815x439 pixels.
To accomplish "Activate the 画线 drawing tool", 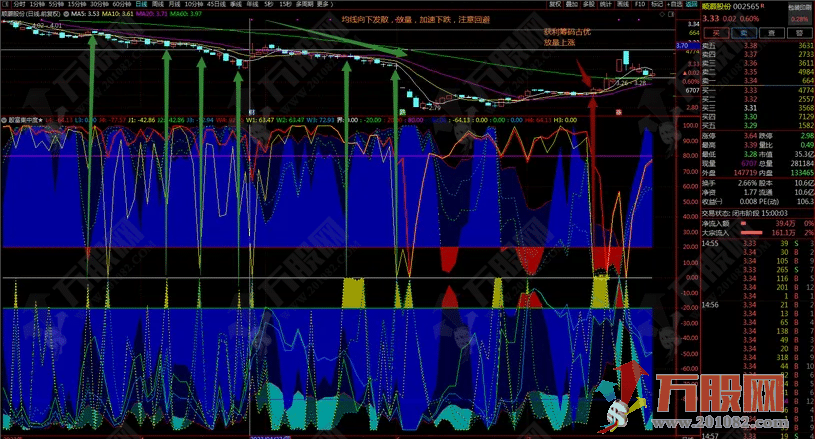I will (x=623, y=4).
